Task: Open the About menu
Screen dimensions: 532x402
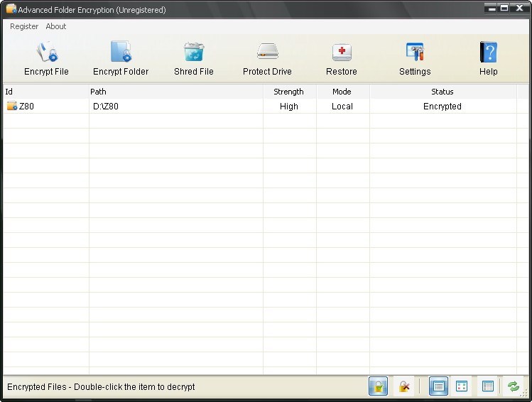Action: (56, 26)
